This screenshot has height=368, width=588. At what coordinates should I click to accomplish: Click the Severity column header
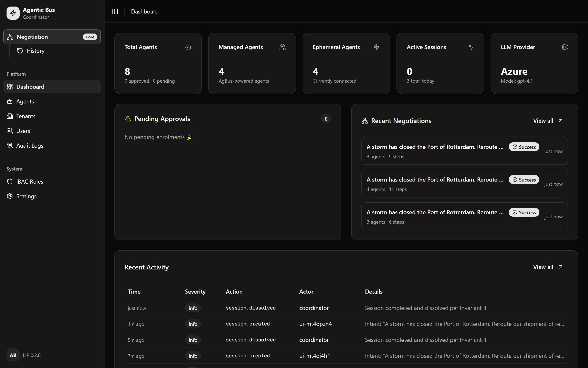click(x=195, y=291)
